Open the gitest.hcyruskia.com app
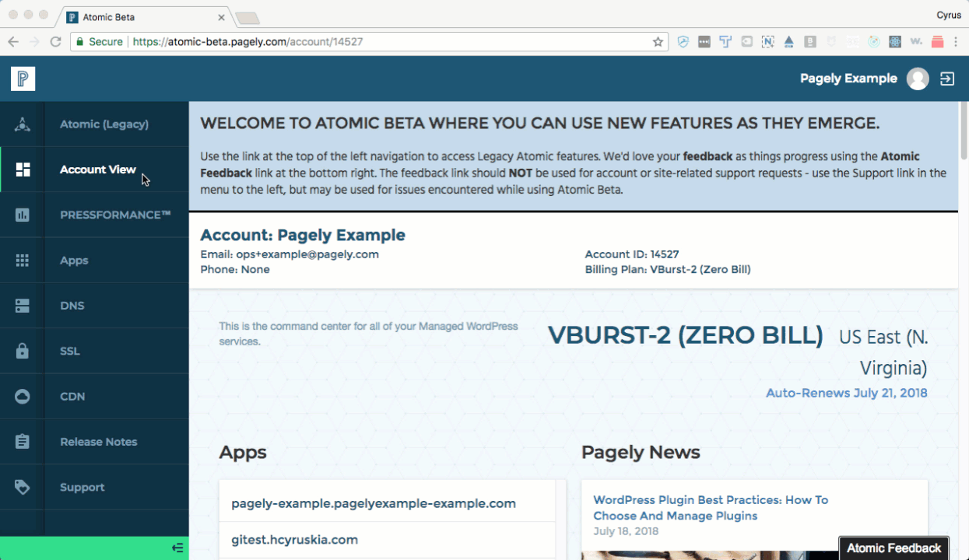The width and height of the screenshot is (969, 560). 295,540
